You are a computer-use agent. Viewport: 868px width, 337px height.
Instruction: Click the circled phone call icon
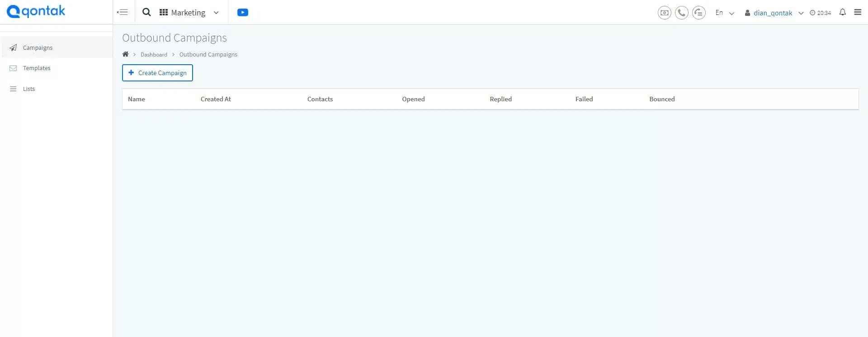coord(681,13)
